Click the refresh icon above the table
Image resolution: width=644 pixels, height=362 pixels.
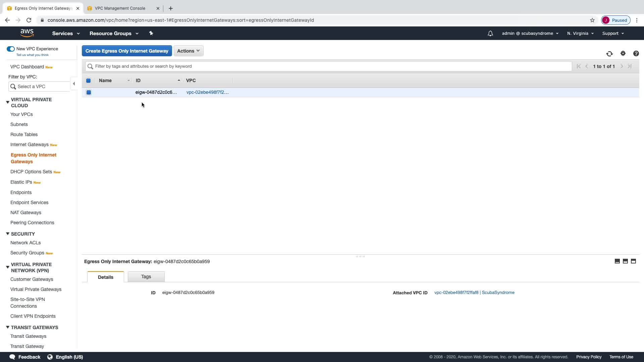(x=609, y=54)
